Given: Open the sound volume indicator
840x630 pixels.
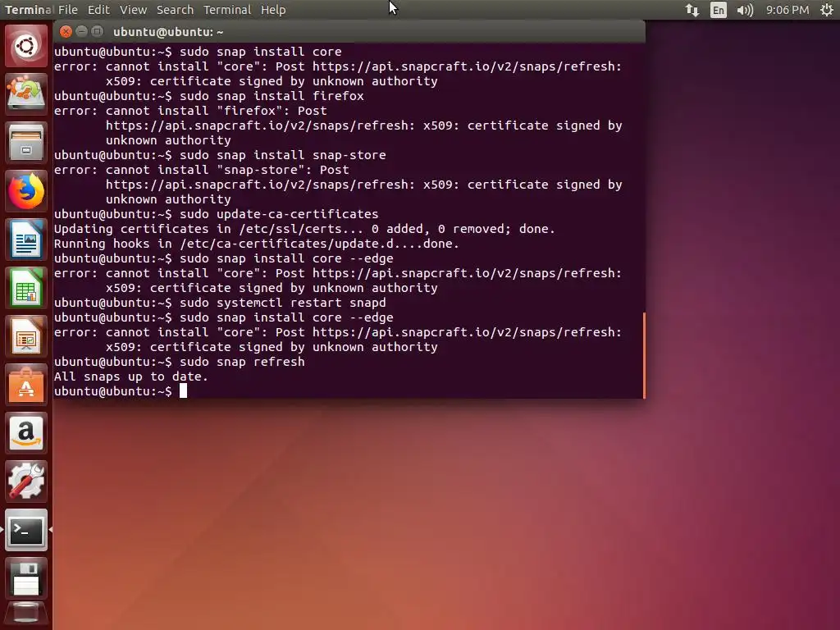Looking at the screenshot, I should pos(745,10).
